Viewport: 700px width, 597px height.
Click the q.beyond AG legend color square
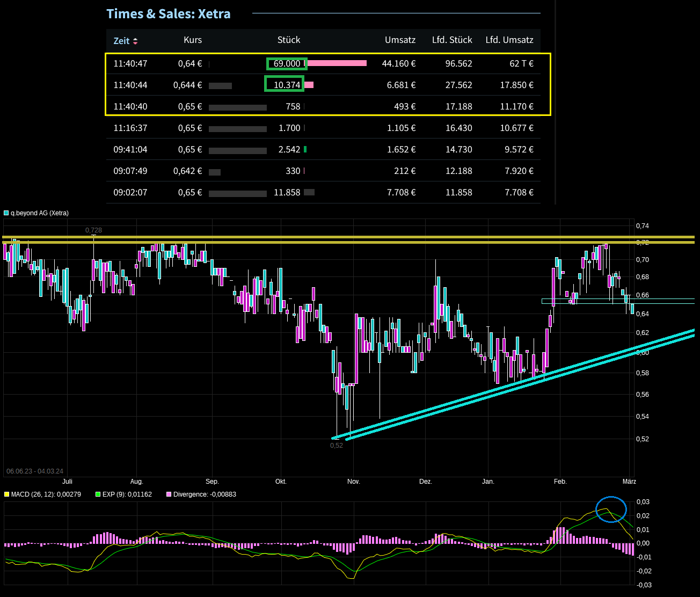[6, 213]
